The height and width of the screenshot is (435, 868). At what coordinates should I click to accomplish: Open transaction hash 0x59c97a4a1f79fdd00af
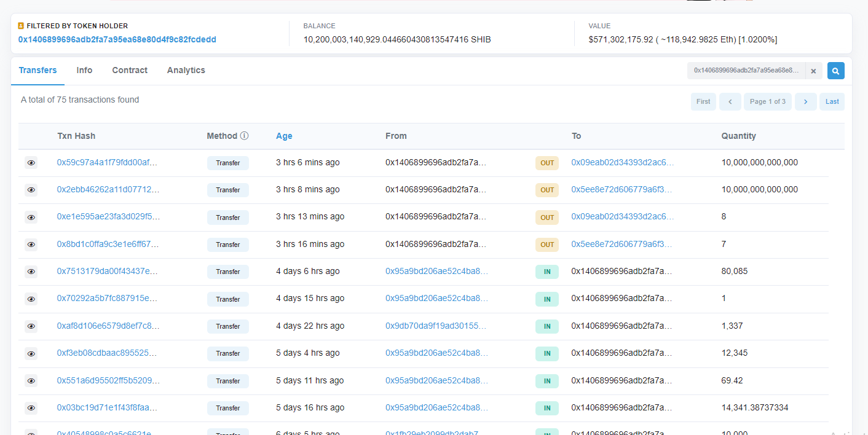[x=108, y=163]
